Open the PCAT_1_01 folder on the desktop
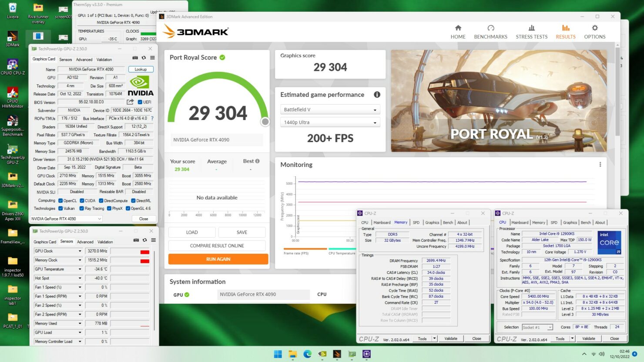The height and width of the screenshot is (362, 644). click(13, 321)
